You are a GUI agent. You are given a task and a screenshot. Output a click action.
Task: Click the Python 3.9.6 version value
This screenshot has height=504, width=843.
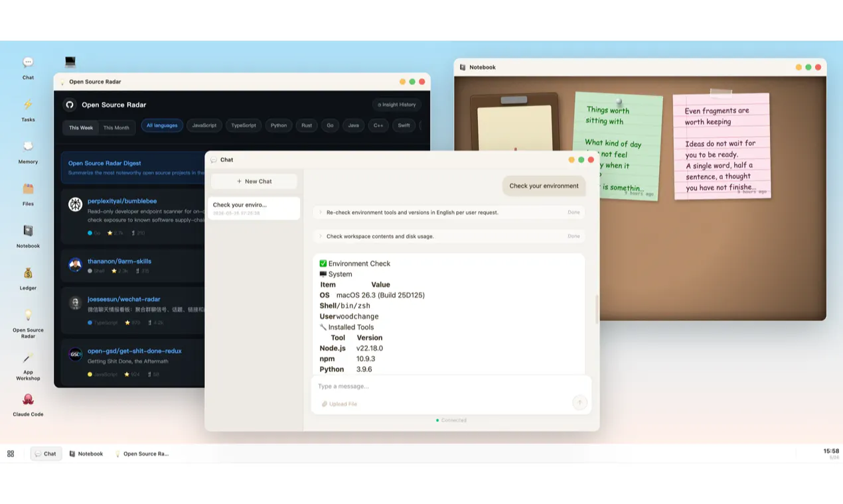point(364,369)
